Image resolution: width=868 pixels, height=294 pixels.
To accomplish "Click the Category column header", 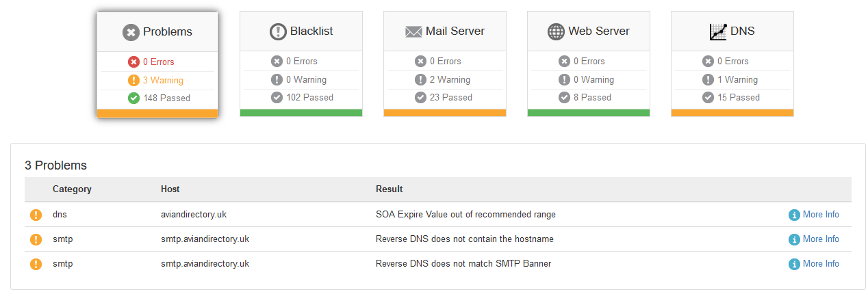I will (72, 189).
